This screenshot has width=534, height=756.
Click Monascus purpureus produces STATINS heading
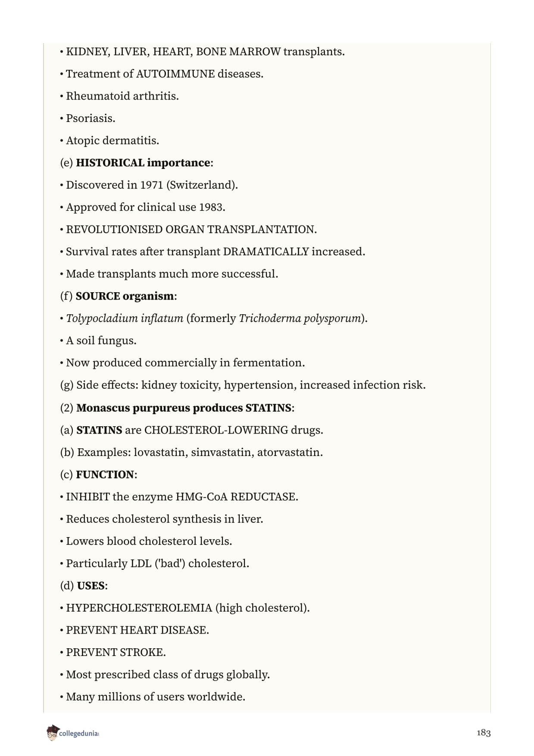pyautogui.click(x=184, y=408)
